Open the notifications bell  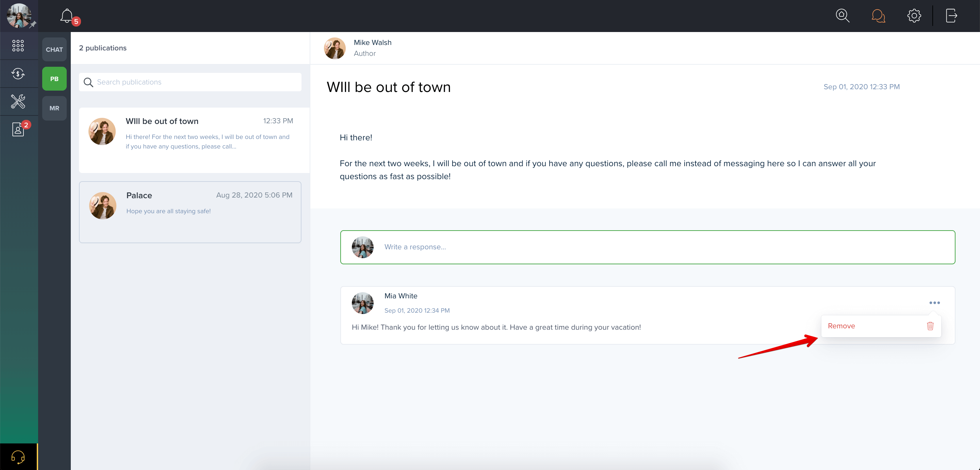(x=67, y=16)
